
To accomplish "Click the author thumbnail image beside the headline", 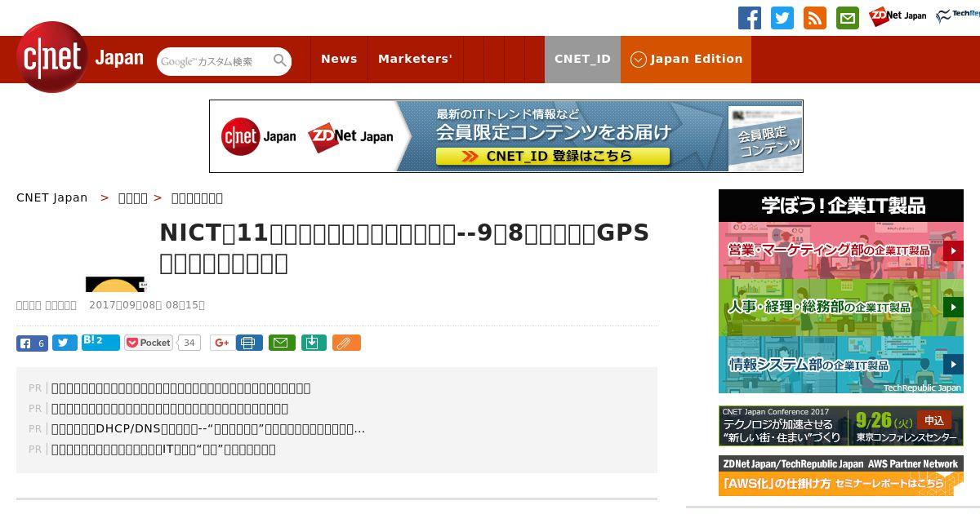I will pyautogui.click(x=116, y=285).
